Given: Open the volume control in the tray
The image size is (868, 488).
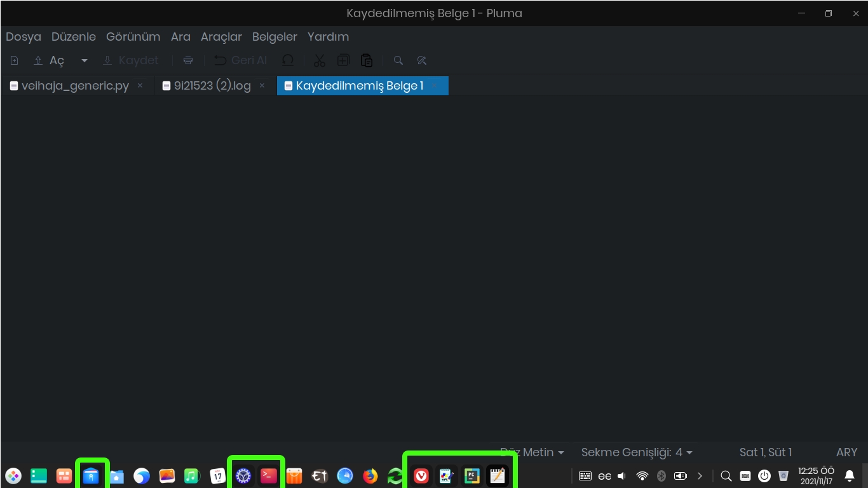Looking at the screenshot, I should click(x=622, y=475).
